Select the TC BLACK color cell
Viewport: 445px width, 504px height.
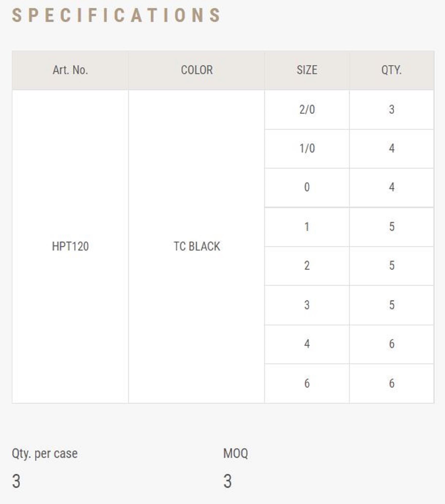197,246
